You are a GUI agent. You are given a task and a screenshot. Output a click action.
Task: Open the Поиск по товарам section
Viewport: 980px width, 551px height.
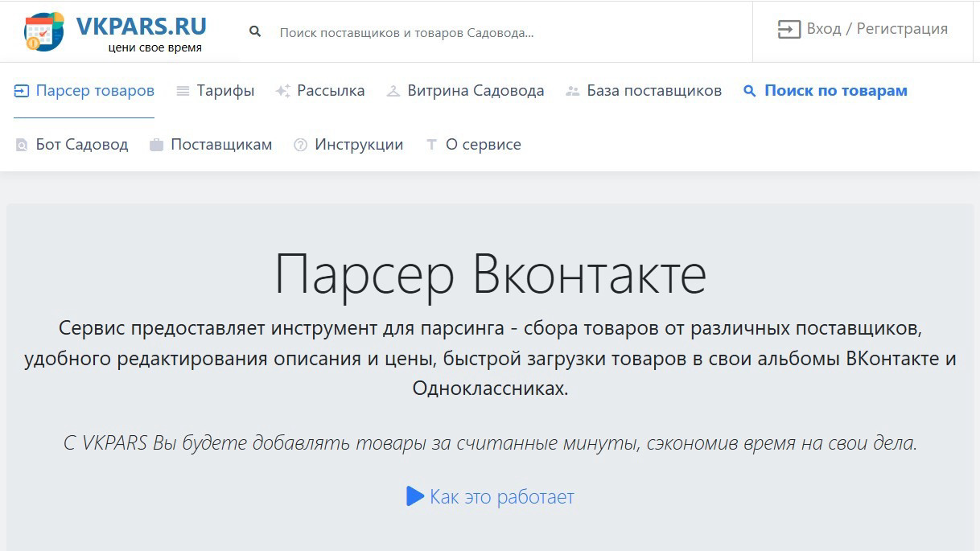click(x=835, y=90)
